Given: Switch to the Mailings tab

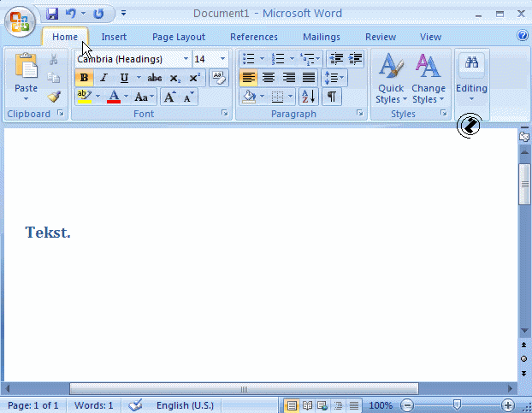Looking at the screenshot, I should 322,37.
